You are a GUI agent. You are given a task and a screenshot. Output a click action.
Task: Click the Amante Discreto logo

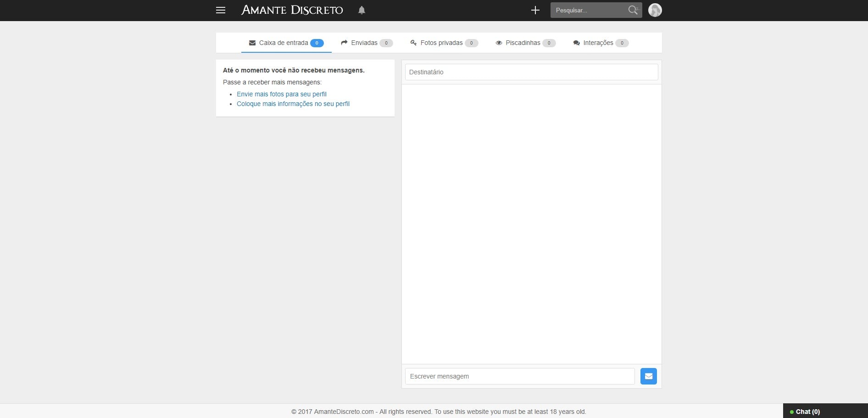tap(292, 10)
